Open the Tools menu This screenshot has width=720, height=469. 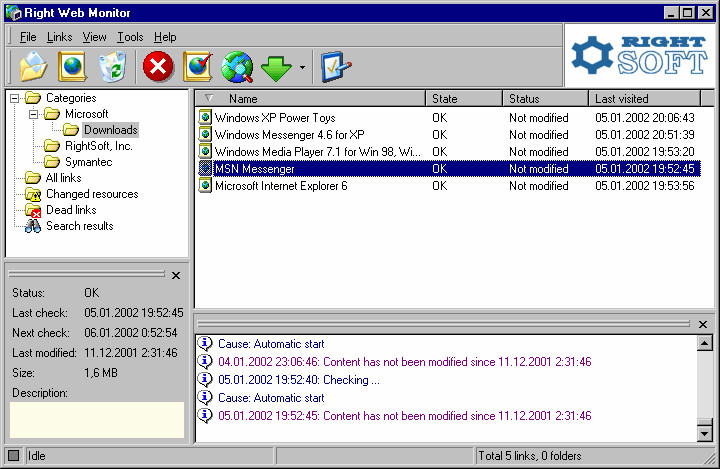(130, 37)
